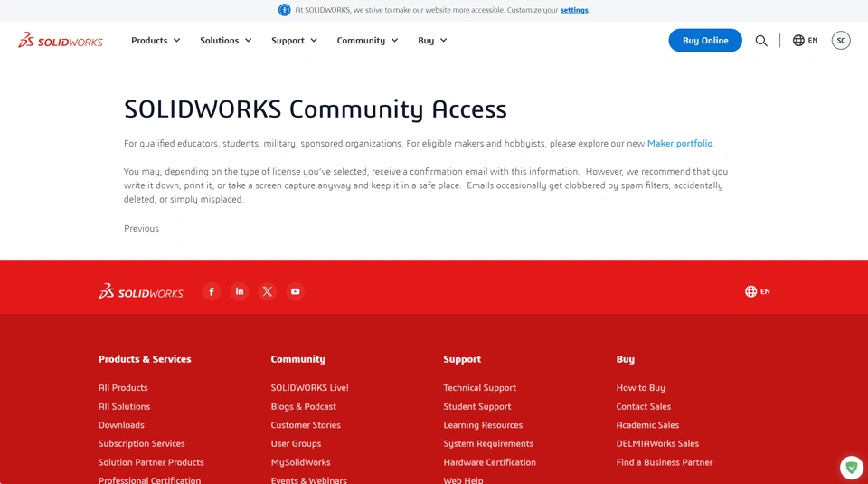Open Blogs & Podcast link

[304, 406]
